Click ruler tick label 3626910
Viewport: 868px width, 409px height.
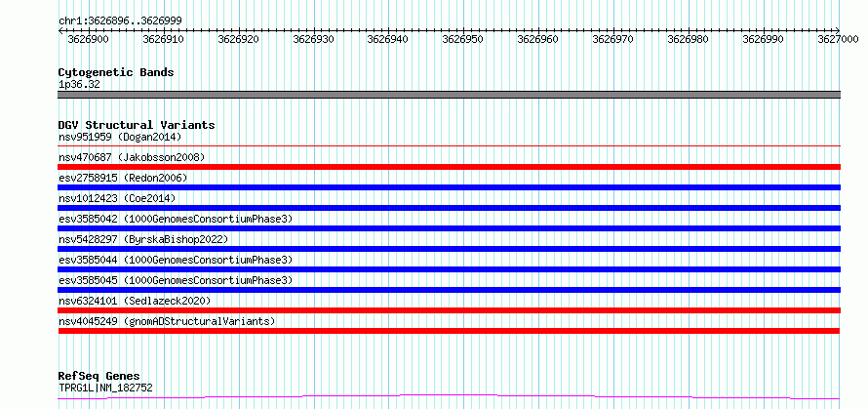163,39
